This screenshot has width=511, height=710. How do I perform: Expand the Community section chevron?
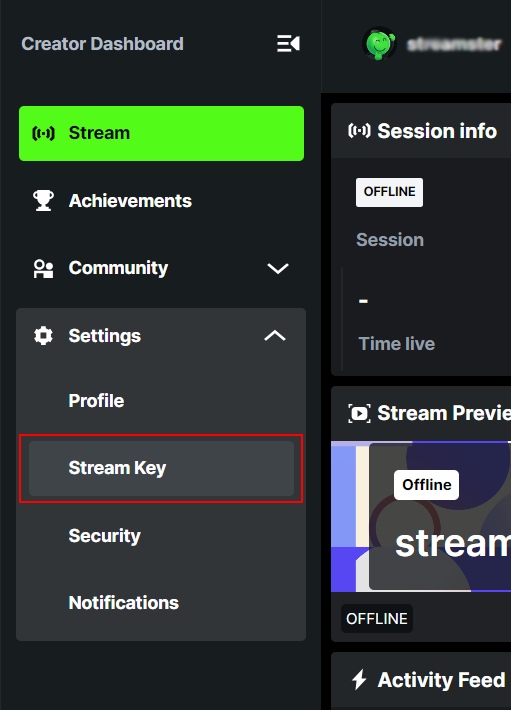(278, 269)
